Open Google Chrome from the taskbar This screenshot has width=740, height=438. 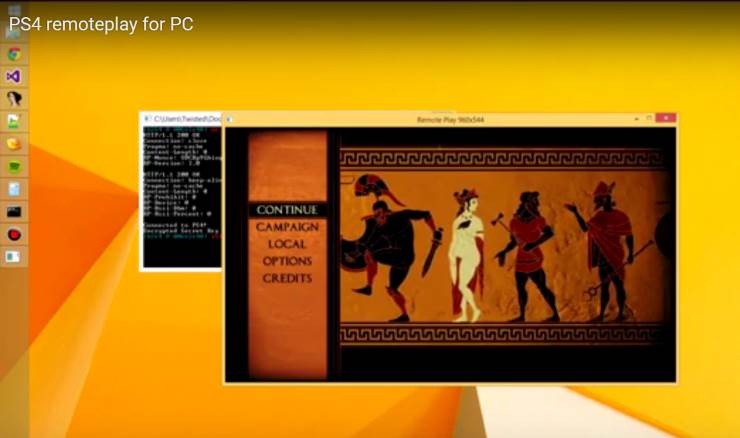tap(14, 54)
